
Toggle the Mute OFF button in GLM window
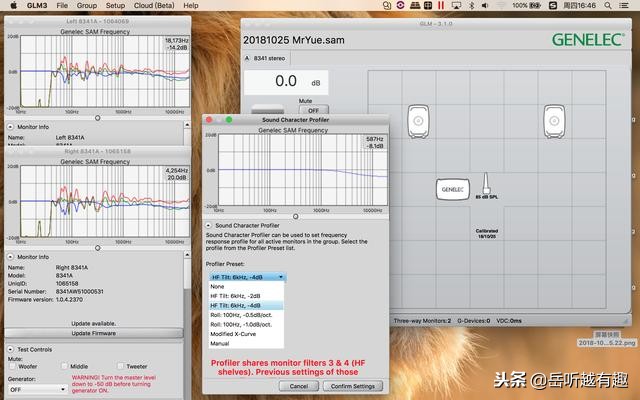313,110
